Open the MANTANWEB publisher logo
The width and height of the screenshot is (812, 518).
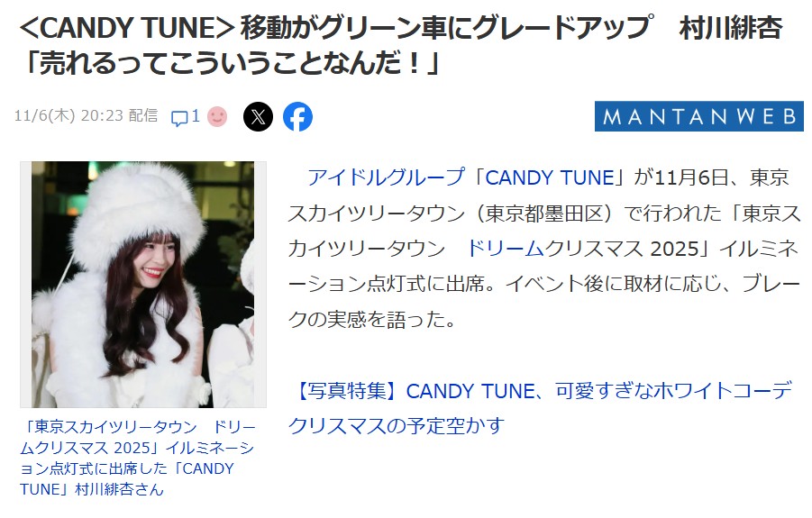coord(698,116)
